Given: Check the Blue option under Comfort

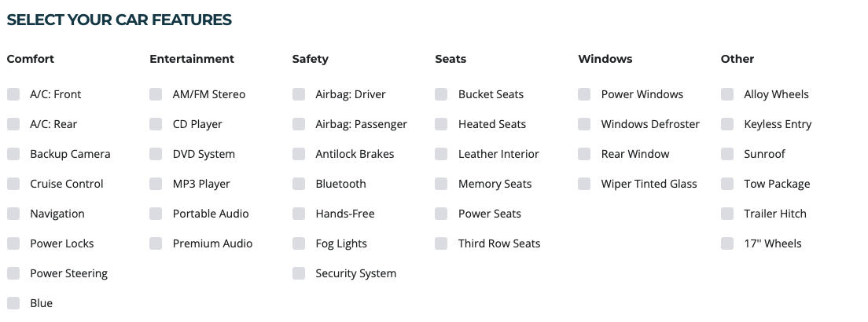Looking at the screenshot, I should coord(13,303).
